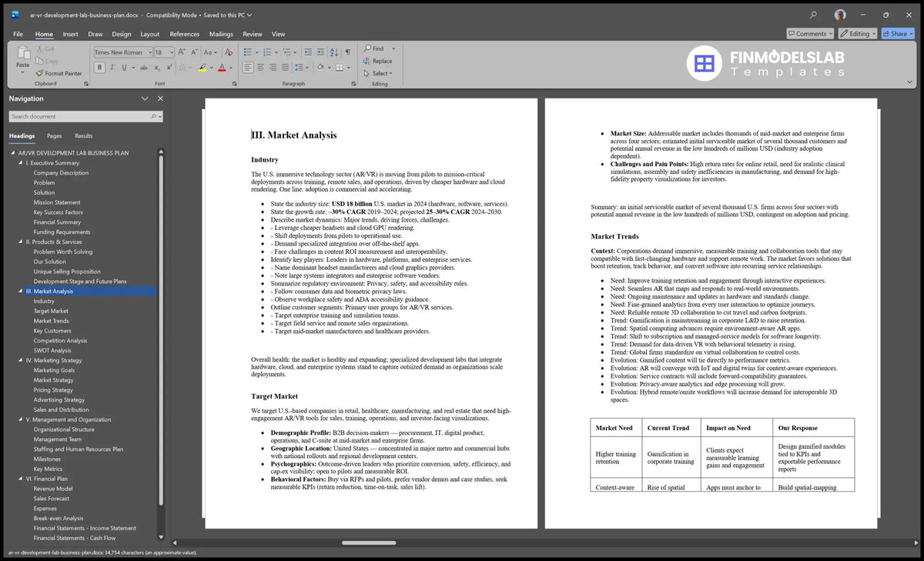Toggle numbered list formatting

[267, 52]
